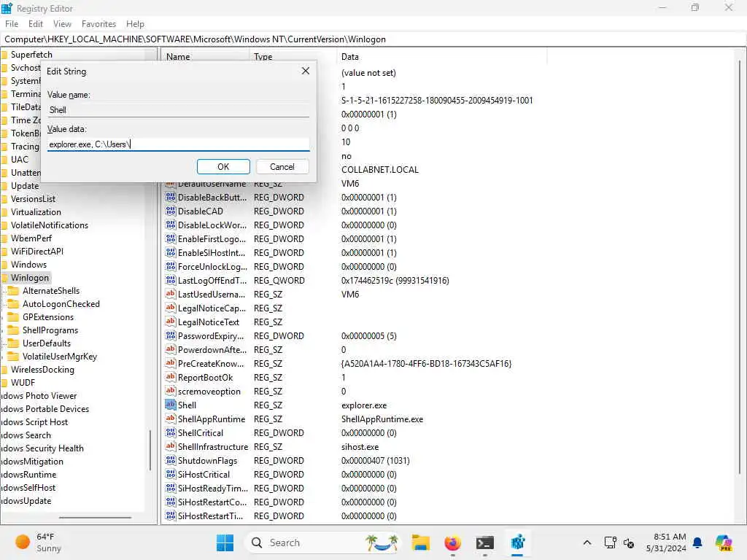Click the ForceUnlockLogon DWORD icon
This screenshot has width=747, height=560.
(170, 266)
